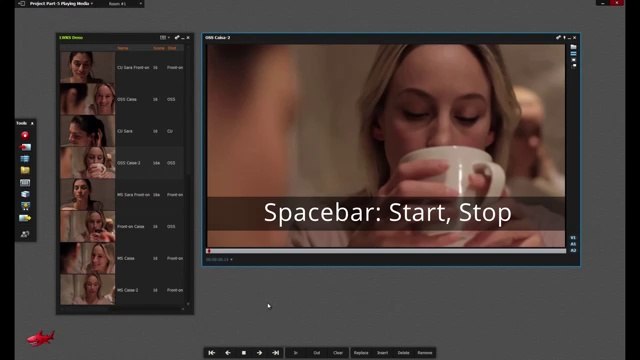Open the Record tool in Tools panel
Screen dimensions: 640x360
point(25,135)
